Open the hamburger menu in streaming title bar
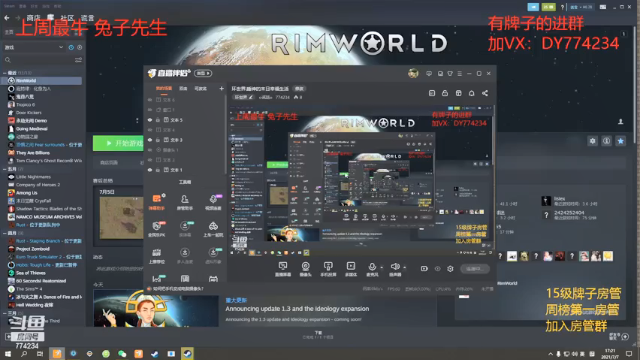 click(460, 73)
